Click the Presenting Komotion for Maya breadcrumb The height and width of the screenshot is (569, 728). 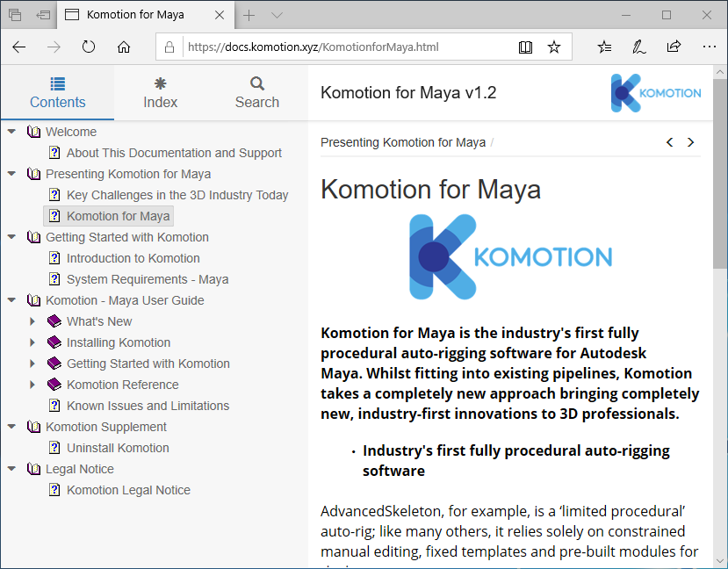click(x=403, y=142)
